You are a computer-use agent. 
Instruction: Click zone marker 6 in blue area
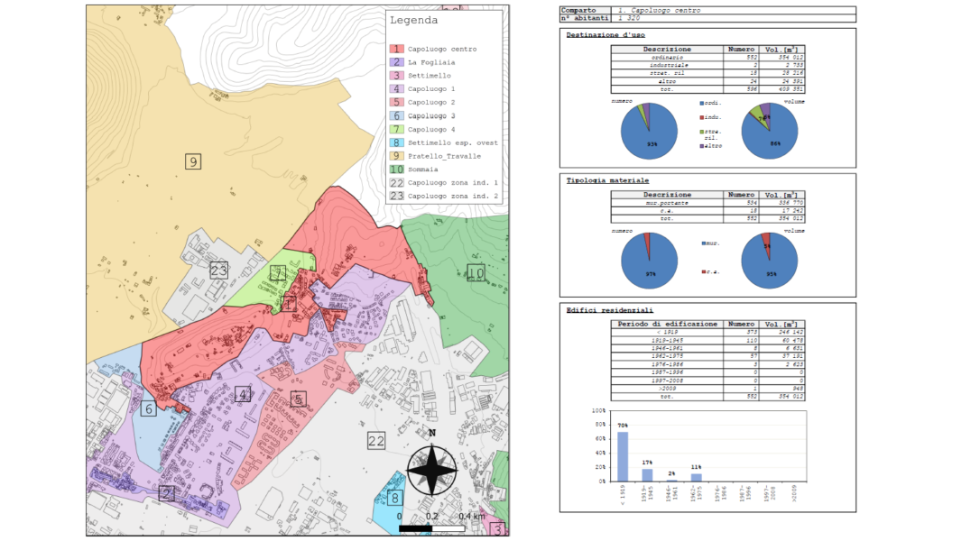coord(149,408)
